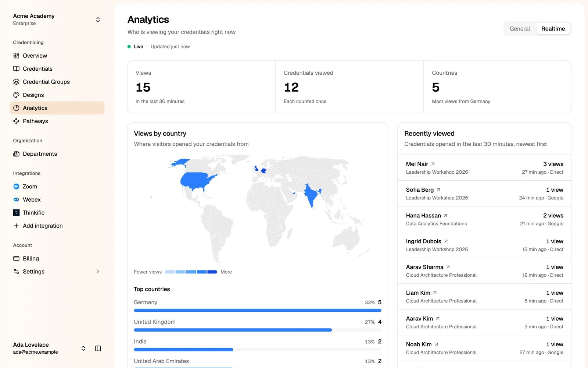This screenshot has width=588, height=368.
Task: Switch to the Realtime tab
Action: (x=553, y=29)
